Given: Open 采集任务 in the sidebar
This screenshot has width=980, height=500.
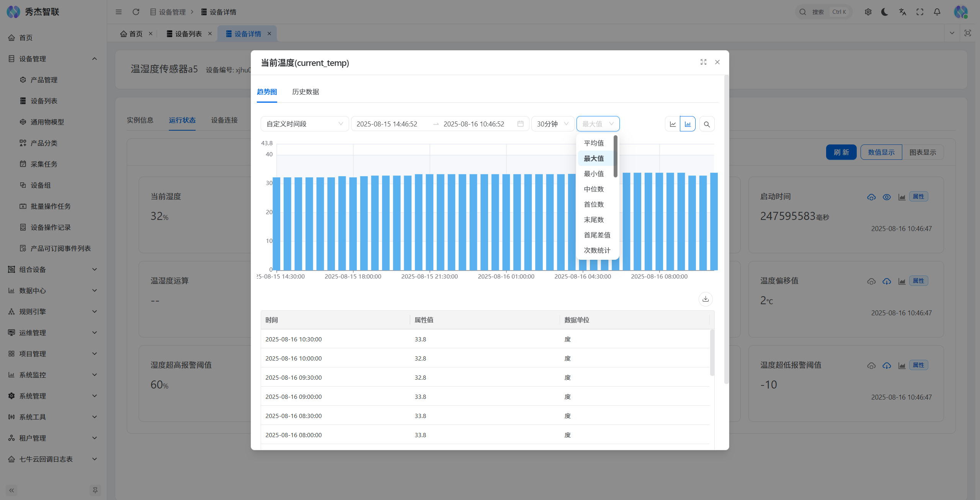Looking at the screenshot, I should tap(44, 164).
